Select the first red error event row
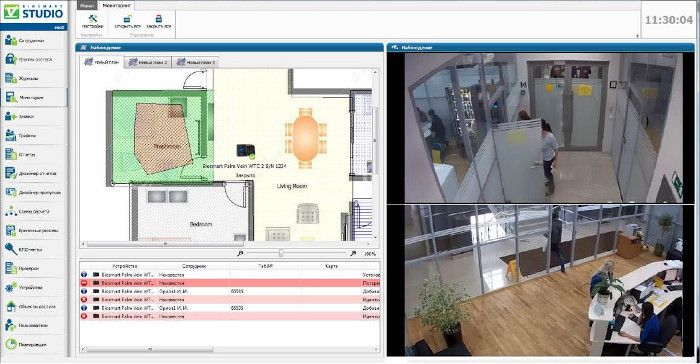 [x=230, y=283]
